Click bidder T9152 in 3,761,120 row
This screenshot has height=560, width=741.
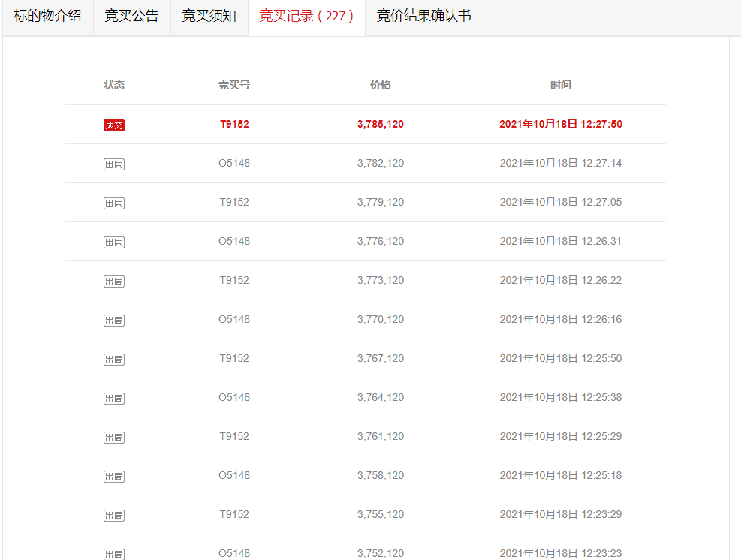tap(234, 436)
